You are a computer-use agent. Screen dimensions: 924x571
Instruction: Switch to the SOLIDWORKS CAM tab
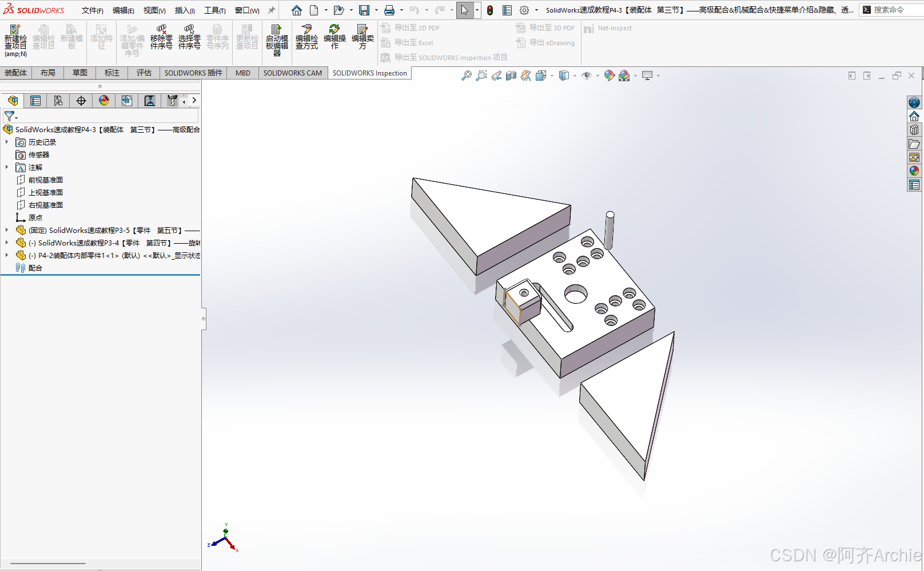point(293,73)
